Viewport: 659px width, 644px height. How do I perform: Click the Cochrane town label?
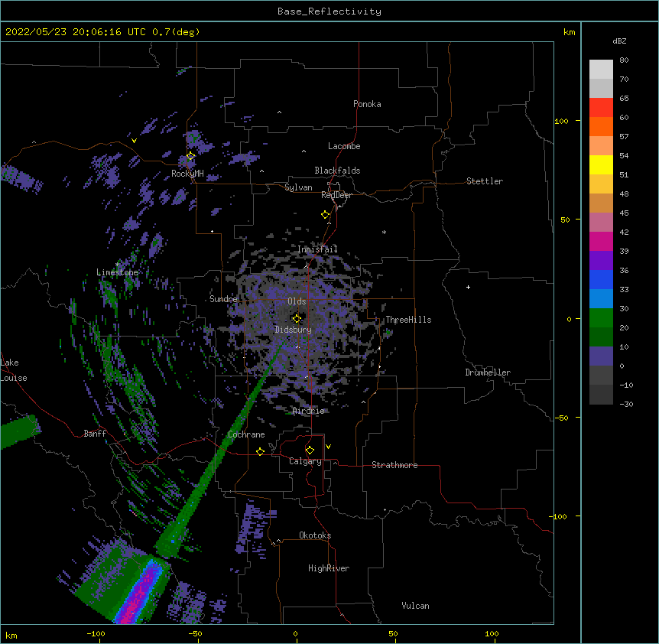(246, 434)
